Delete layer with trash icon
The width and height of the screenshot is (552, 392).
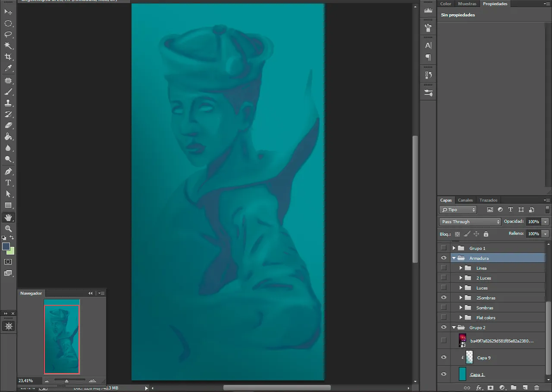(x=536, y=388)
